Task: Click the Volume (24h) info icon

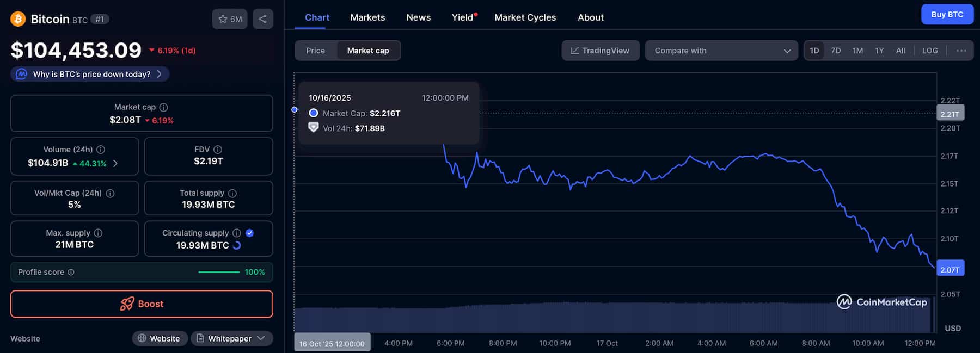Action: point(101,150)
